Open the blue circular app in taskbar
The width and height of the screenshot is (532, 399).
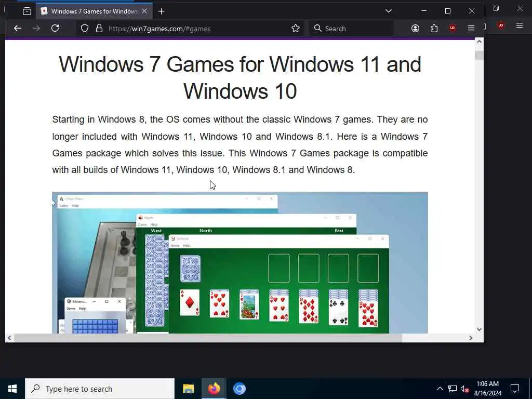239,389
